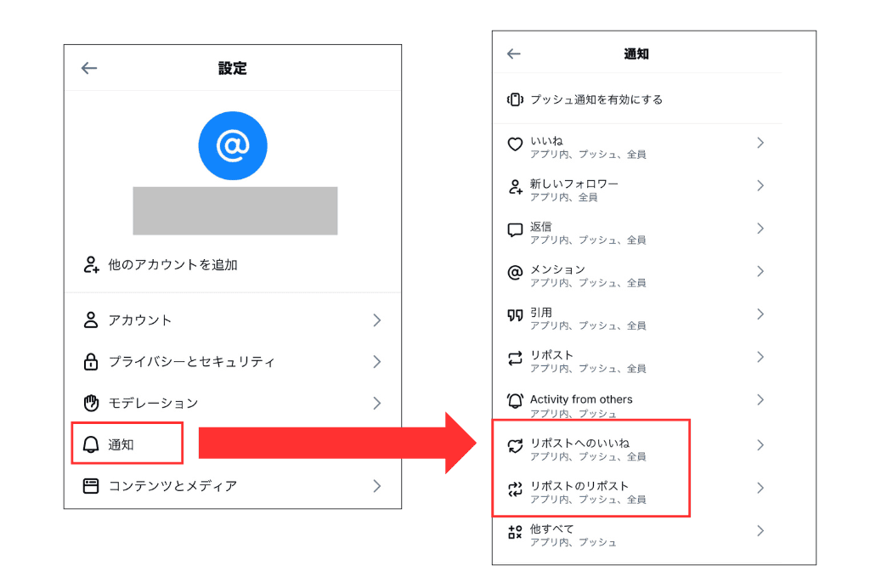
Task: Click the @ icon next to メンション
Action: pos(515,273)
